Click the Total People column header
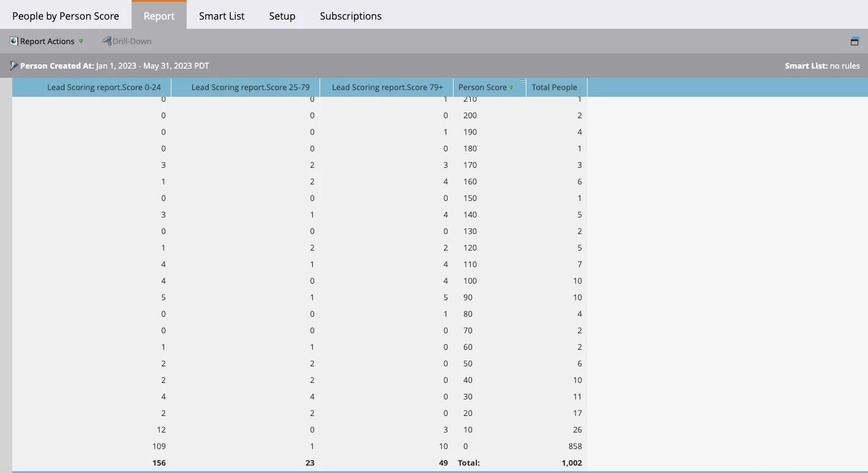Screen dimensions: 868x473 click(x=556, y=87)
